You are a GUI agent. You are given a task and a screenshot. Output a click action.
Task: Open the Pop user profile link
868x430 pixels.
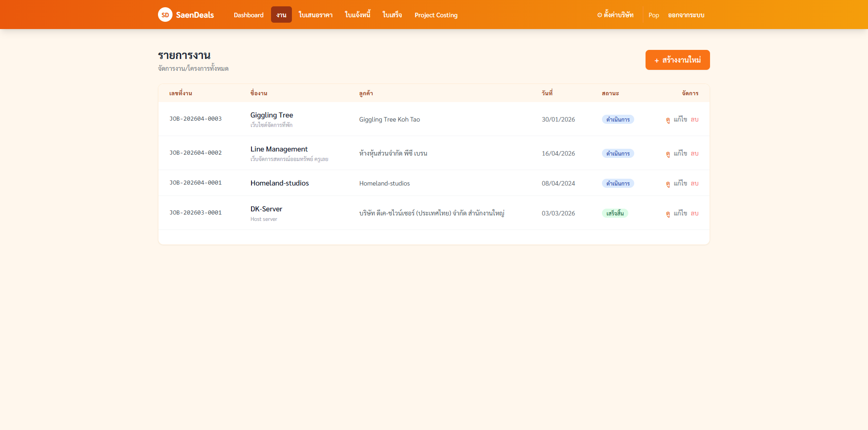tap(654, 15)
